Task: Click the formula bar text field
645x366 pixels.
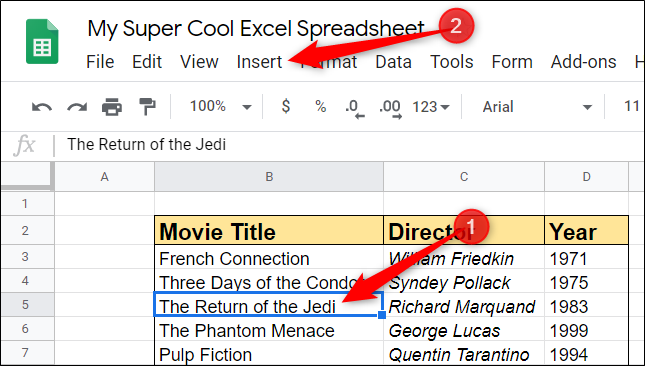Action: pyautogui.click(x=350, y=145)
